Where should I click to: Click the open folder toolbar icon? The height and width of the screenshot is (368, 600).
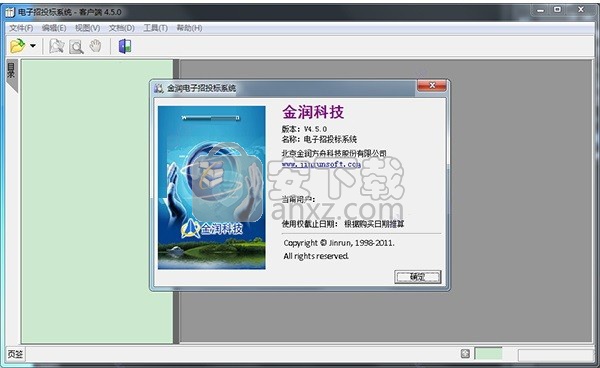click(17, 46)
